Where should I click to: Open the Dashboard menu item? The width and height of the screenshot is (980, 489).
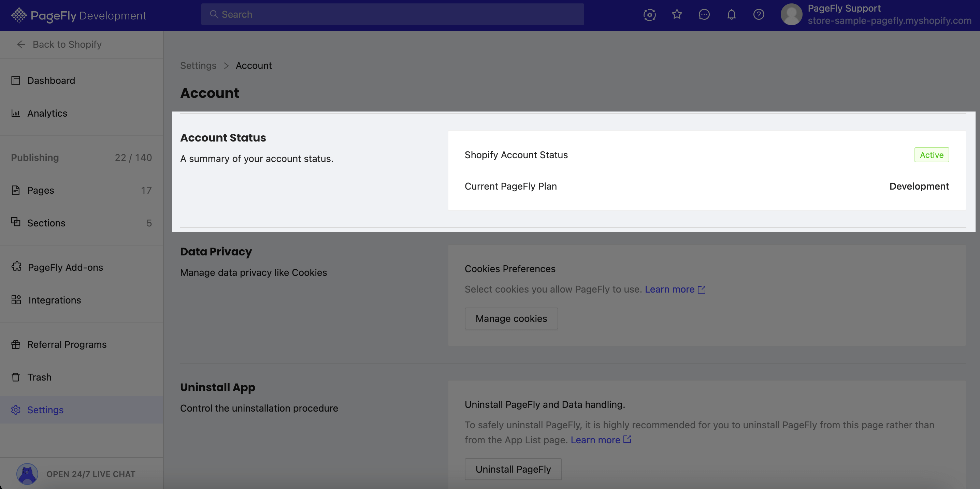[x=82, y=80]
